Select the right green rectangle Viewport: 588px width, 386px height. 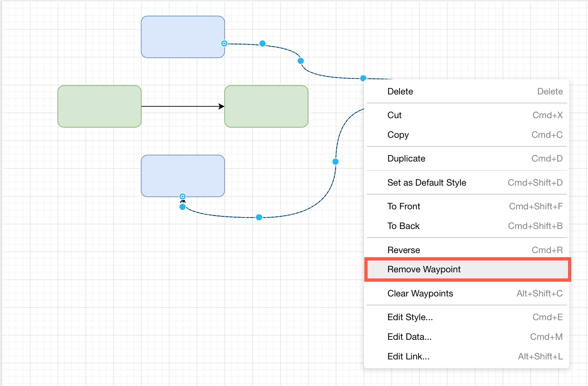266,106
